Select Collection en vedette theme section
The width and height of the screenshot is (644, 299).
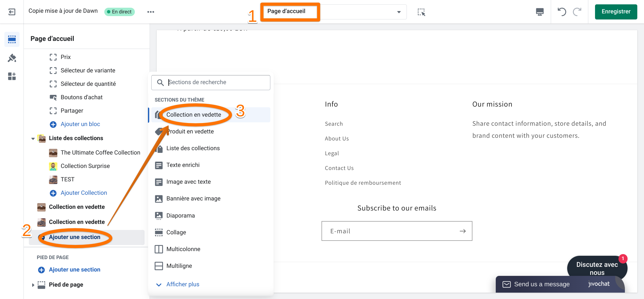pos(194,115)
